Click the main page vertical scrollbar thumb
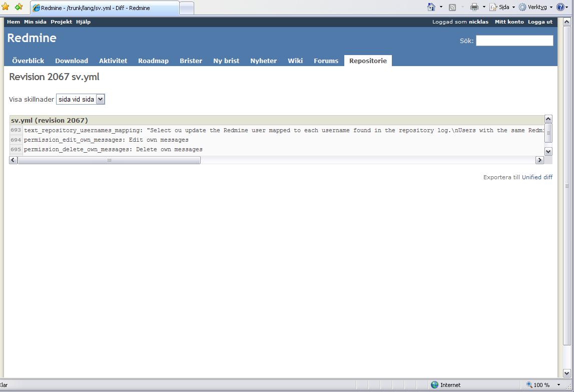Viewport: 574px width, 392px height. tap(566, 186)
